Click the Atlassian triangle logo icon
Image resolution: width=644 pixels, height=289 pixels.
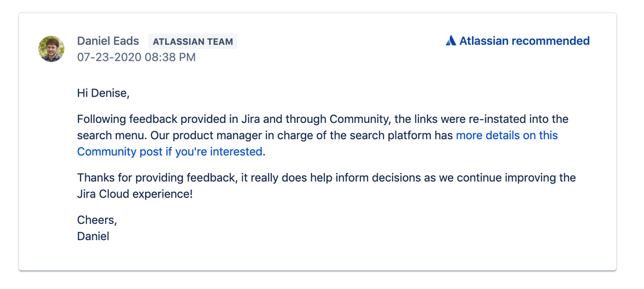pos(451,41)
